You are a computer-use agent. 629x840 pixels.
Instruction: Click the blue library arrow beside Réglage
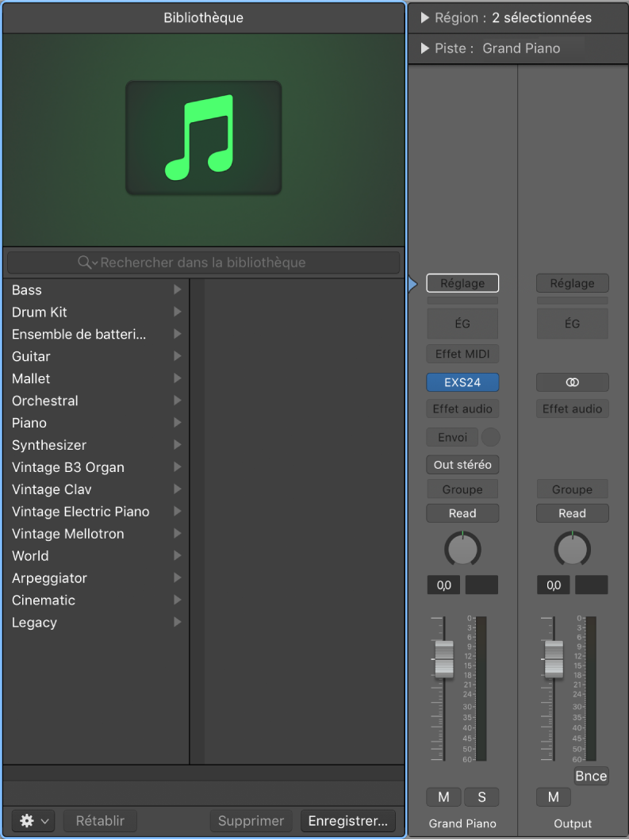click(x=412, y=284)
